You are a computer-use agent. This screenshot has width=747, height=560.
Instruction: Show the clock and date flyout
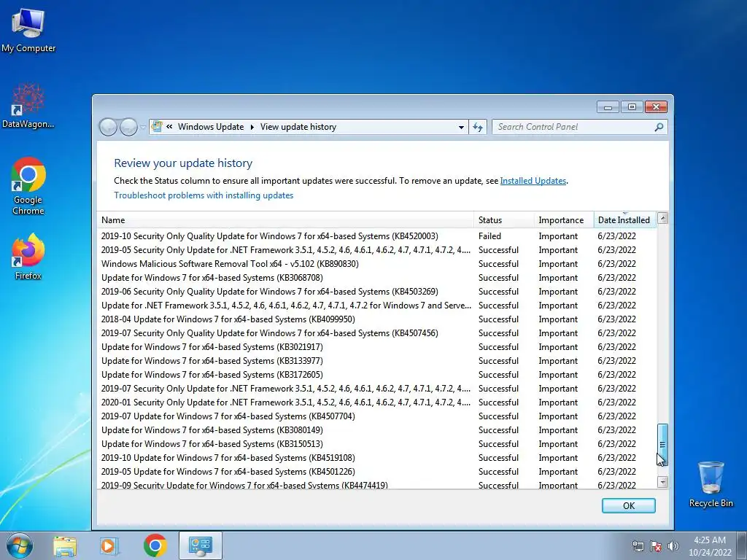(x=709, y=546)
